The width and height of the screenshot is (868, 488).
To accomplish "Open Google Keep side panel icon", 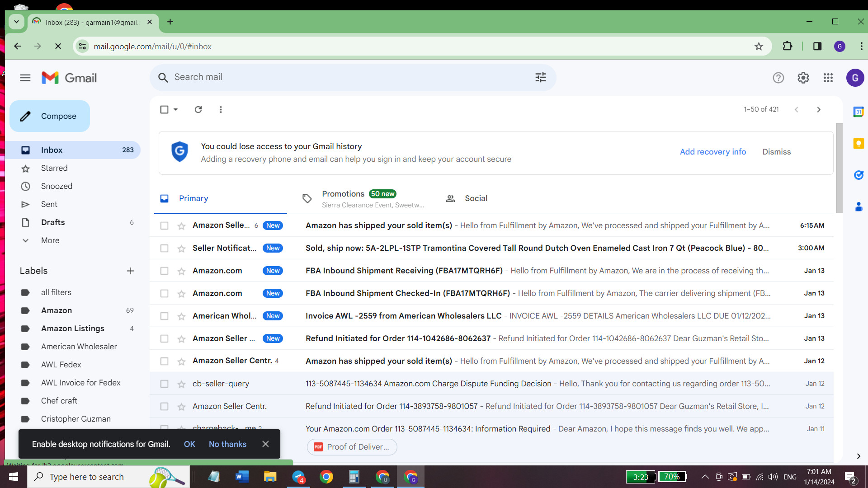I will point(859,144).
